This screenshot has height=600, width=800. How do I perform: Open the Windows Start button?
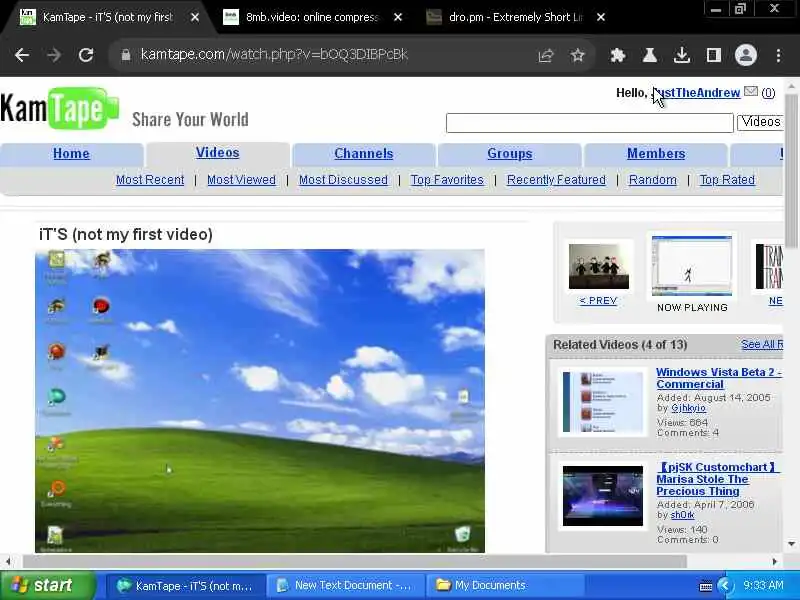(47, 585)
